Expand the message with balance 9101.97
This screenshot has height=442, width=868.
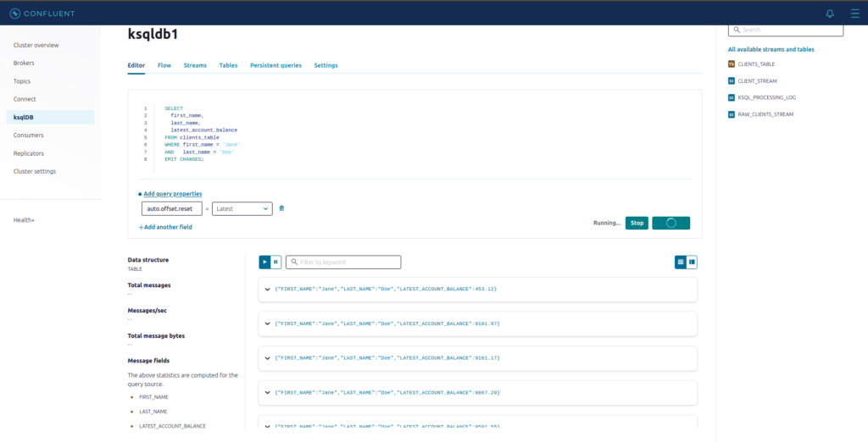point(267,323)
